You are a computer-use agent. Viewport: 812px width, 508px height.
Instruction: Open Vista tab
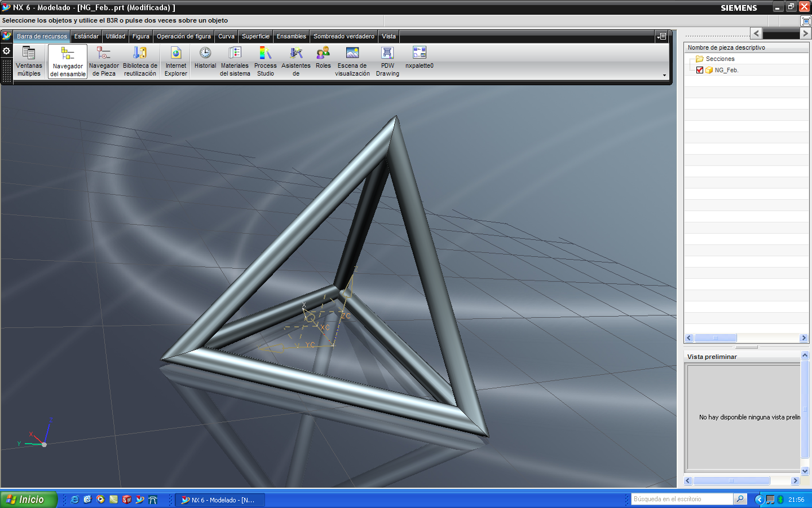pos(389,36)
